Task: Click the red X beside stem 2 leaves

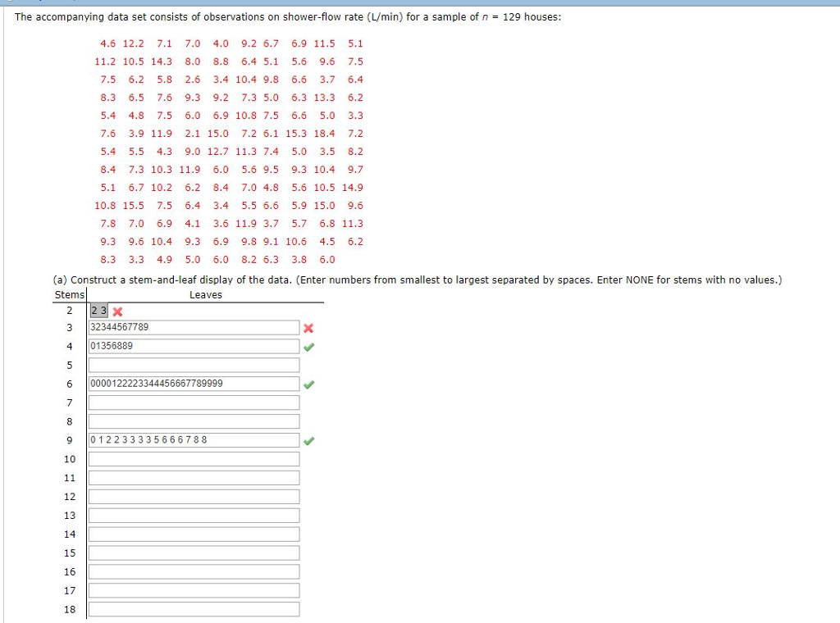Action: 116,311
